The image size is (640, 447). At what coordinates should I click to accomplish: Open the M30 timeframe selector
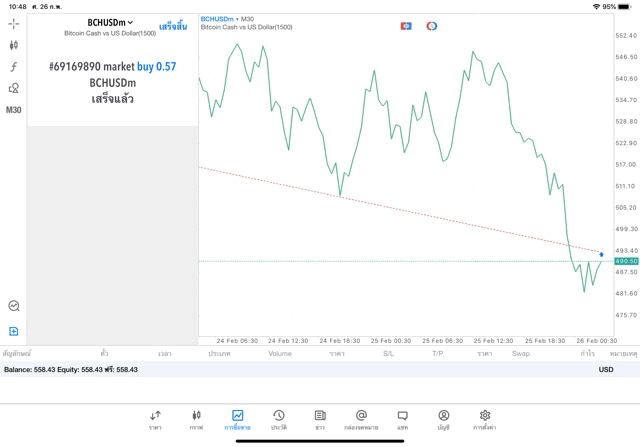14,110
